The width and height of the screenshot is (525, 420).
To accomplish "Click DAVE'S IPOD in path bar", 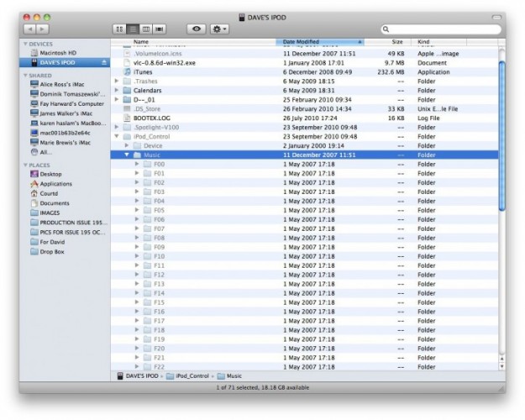I will click(138, 376).
